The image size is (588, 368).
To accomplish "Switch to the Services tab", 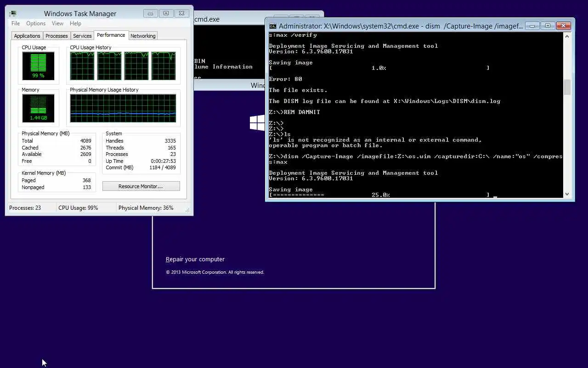I will point(82,36).
